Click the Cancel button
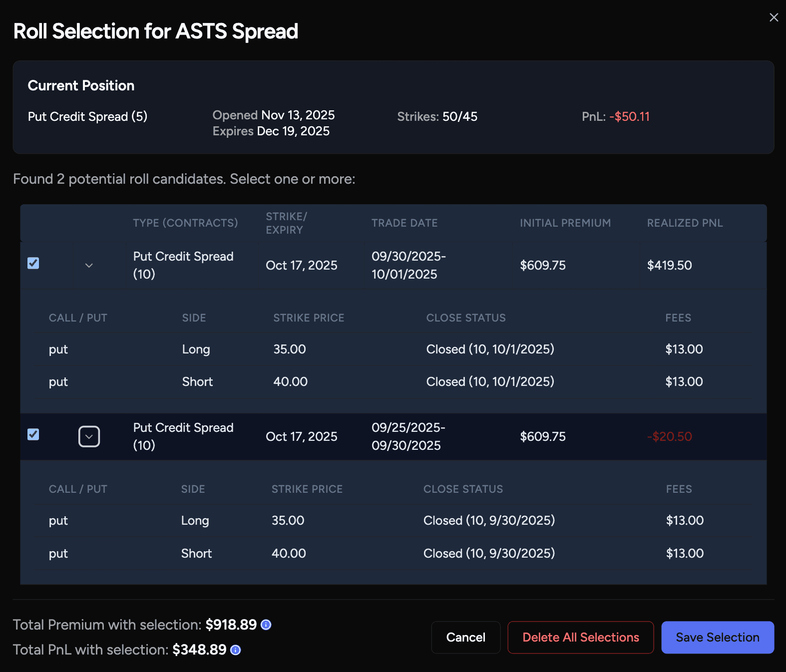The height and width of the screenshot is (672, 786). pyautogui.click(x=465, y=637)
